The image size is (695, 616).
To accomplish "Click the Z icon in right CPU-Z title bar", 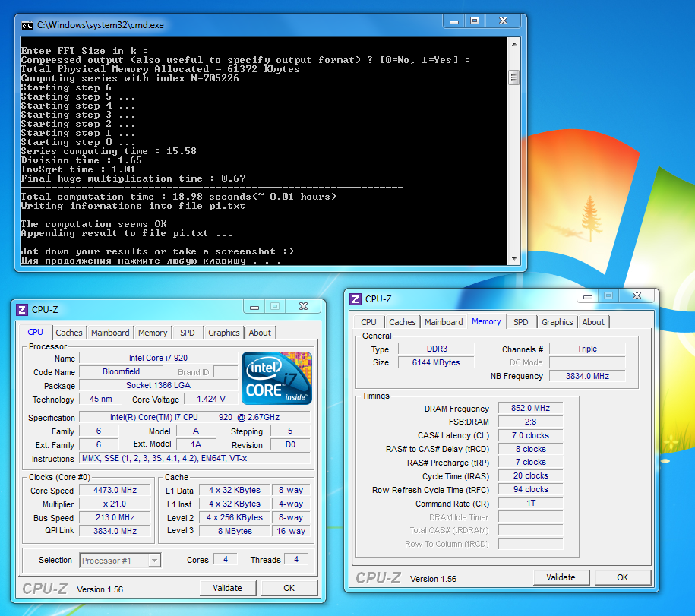I will click(x=355, y=299).
